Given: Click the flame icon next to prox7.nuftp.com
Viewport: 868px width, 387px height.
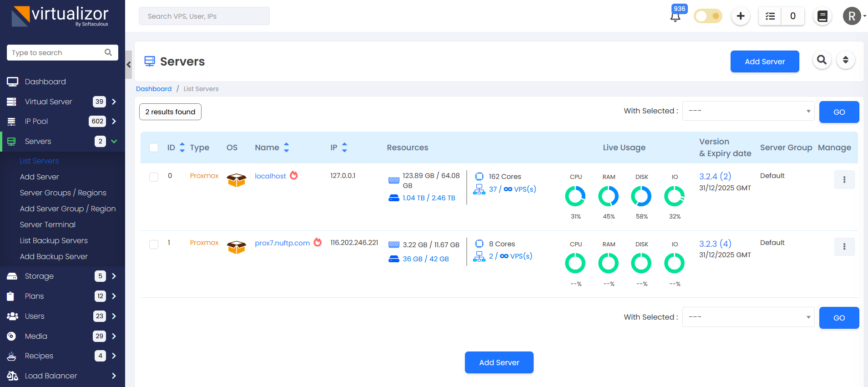Looking at the screenshot, I should click(318, 242).
